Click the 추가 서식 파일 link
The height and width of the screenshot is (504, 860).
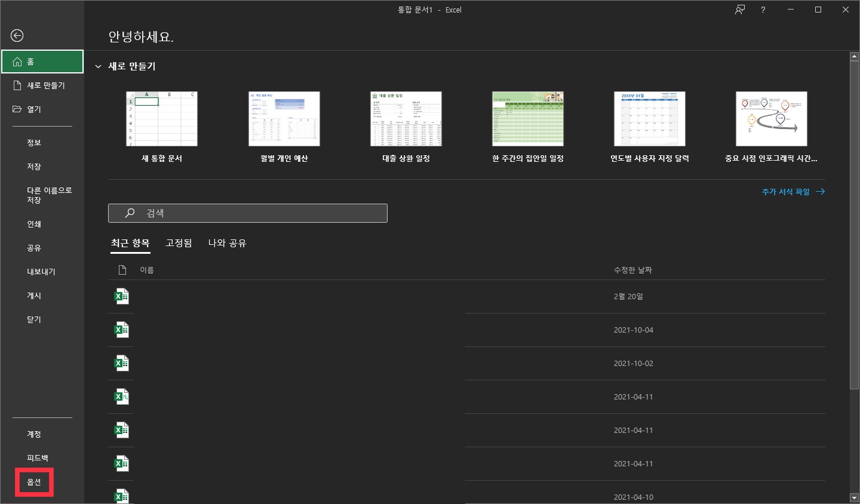[793, 192]
